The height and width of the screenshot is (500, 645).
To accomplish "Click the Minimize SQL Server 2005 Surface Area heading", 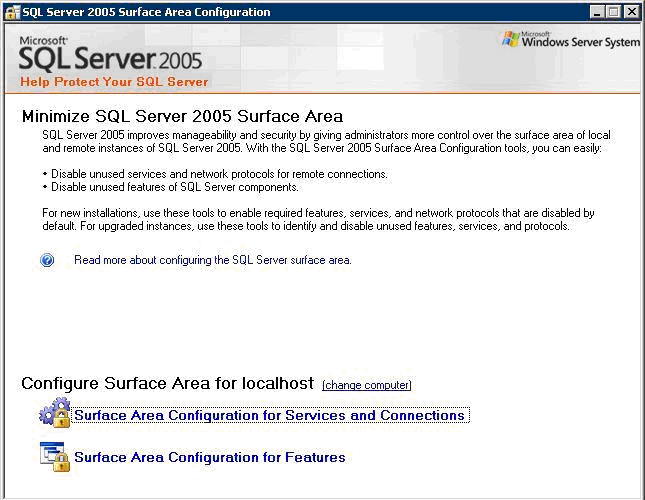I will click(x=182, y=116).
